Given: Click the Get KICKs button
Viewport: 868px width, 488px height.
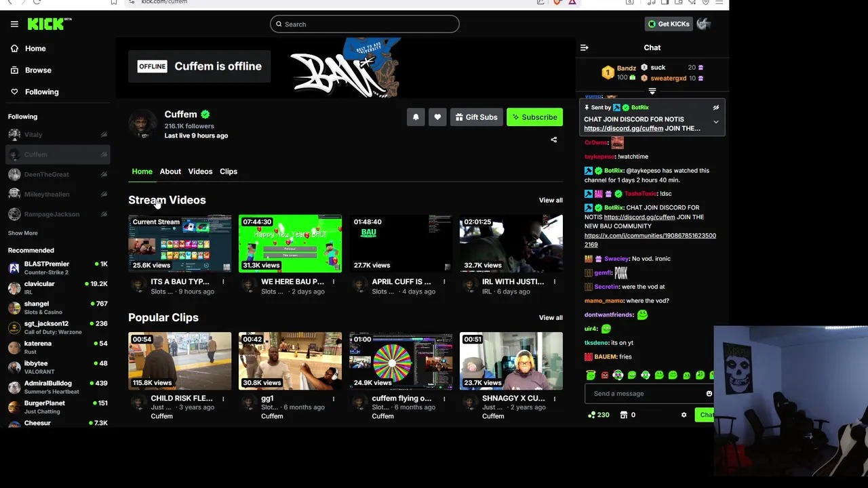Looking at the screenshot, I should click(669, 24).
